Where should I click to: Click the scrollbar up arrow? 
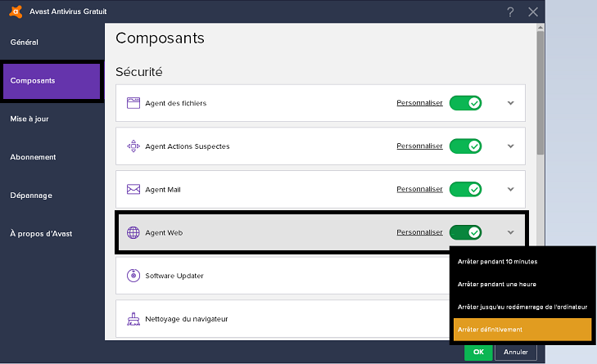click(x=540, y=27)
